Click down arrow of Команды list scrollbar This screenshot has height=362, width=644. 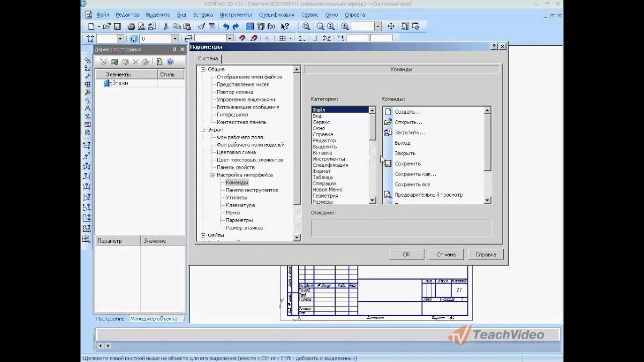(x=487, y=200)
